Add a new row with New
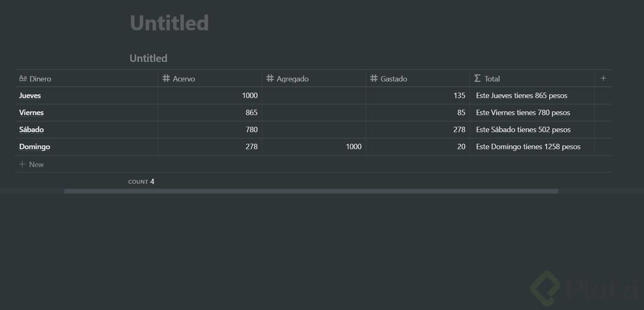The width and height of the screenshot is (644, 310). (x=36, y=165)
